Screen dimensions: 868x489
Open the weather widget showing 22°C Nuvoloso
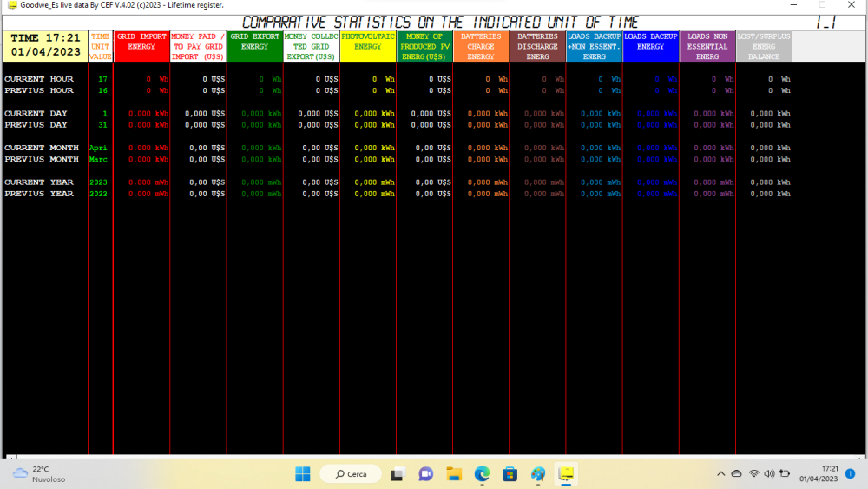(39, 474)
